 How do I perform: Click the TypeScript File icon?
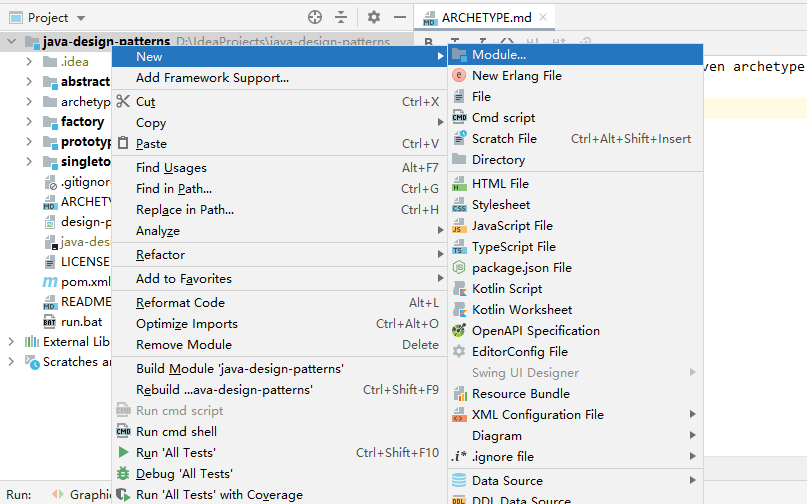459,247
